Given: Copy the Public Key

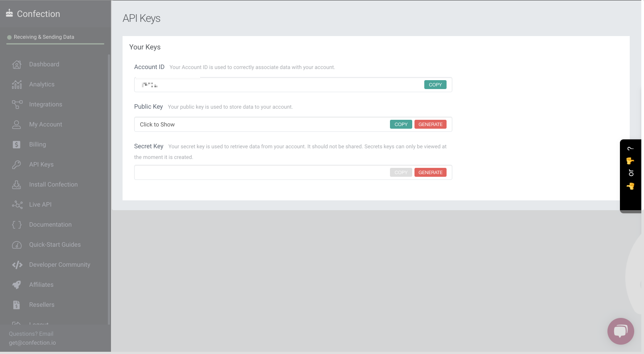Looking at the screenshot, I should (x=401, y=125).
